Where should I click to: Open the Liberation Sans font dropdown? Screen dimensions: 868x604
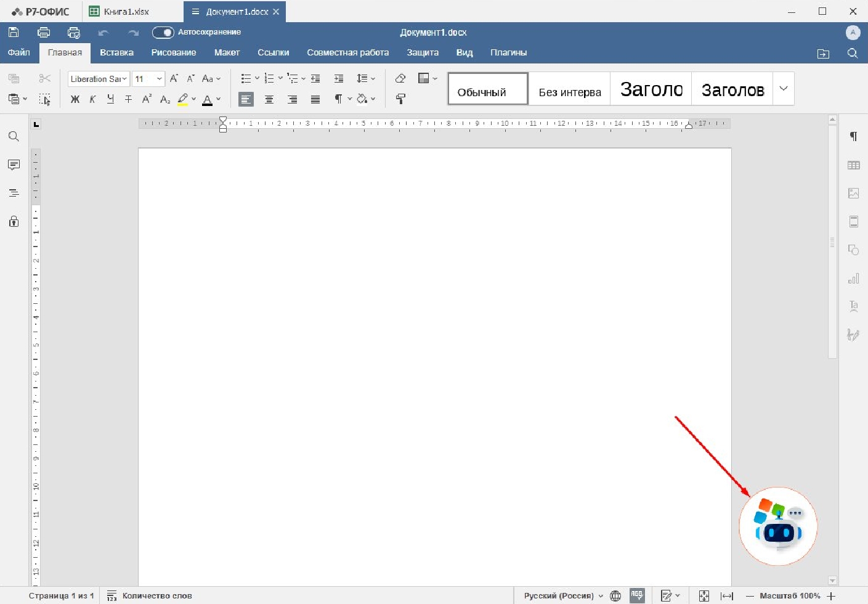pos(99,79)
